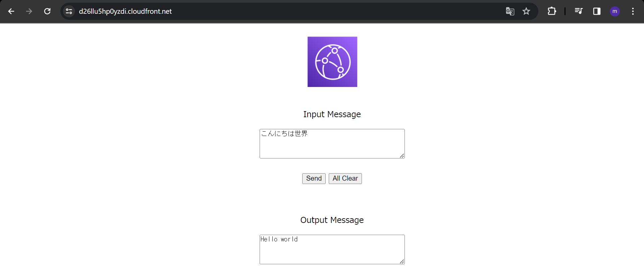
Task: Click the Send button
Action: click(314, 179)
